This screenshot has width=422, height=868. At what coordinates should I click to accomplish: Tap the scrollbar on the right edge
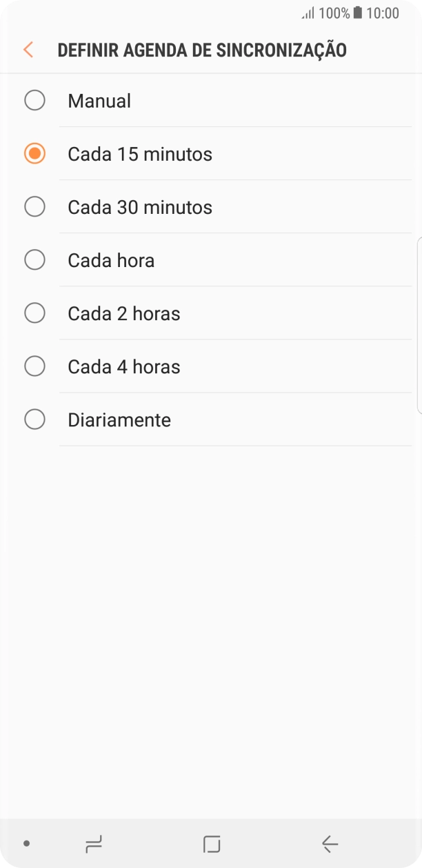[419, 324]
